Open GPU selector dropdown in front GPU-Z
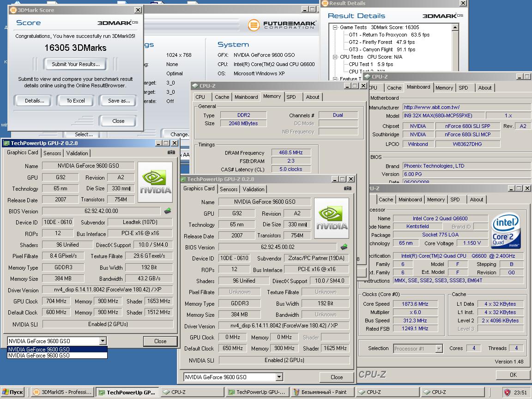Screen dimensions: 532x399 279,377
